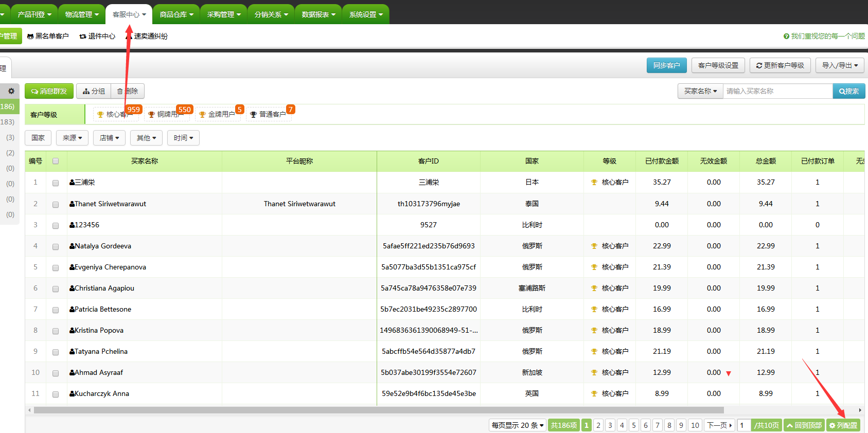Open 客户等级设置 customer level settings
Screen dimensions: 868x433
tap(718, 65)
